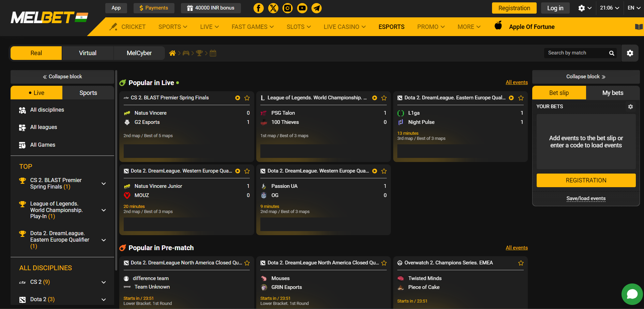Image resolution: width=644 pixels, height=309 pixels.
Task: Open the Instagram social icon
Action: (288, 8)
